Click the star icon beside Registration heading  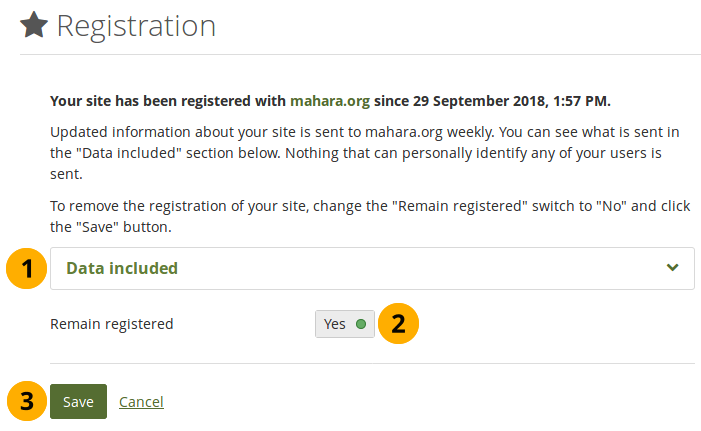tap(34, 26)
